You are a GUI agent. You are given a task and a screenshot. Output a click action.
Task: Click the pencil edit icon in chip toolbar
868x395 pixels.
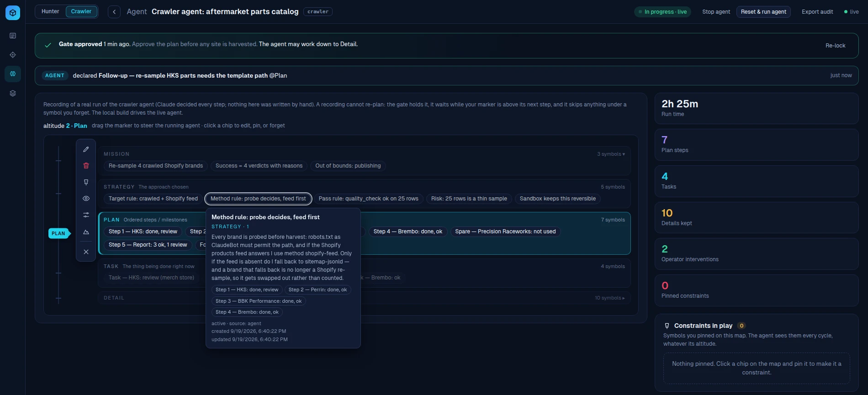(x=86, y=149)
